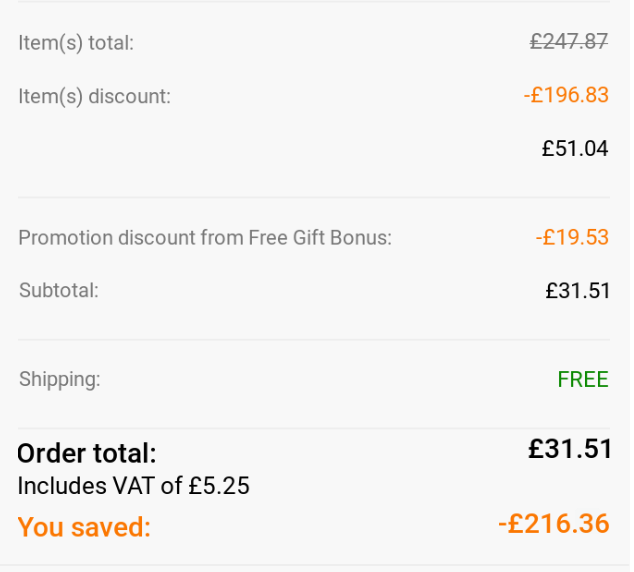Image resolution: width=634 pixels, height=572 pixels.
Task: Click the struck-through £247.87 price
Action: point(569,41)
